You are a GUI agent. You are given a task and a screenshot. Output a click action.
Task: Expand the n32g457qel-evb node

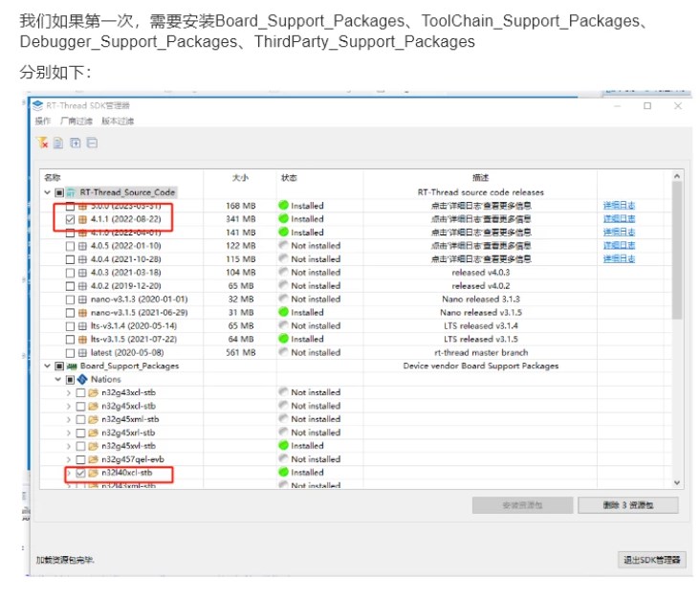click(x=69, y=459)
